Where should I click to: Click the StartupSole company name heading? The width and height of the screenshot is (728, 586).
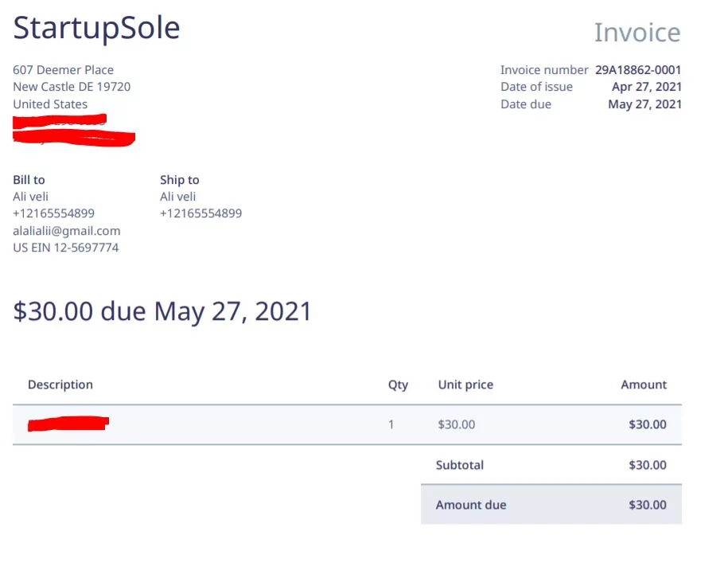click(x=96, y=29)
